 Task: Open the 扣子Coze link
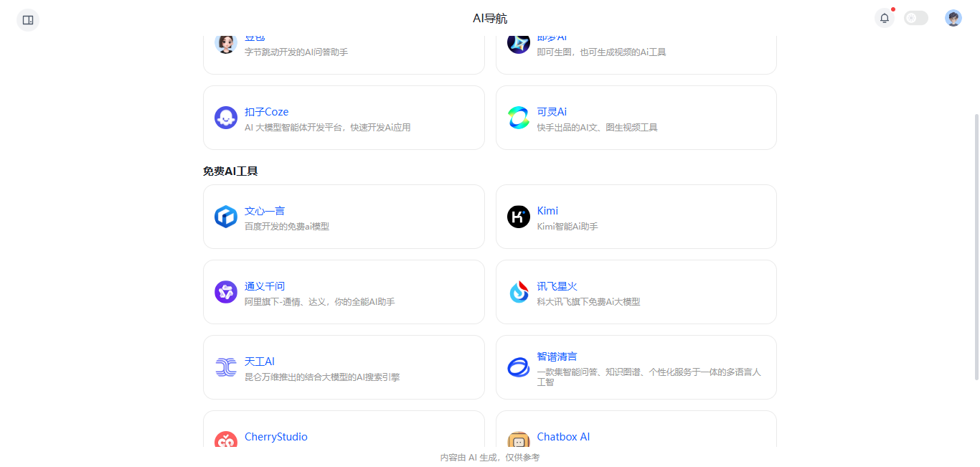[x=267, y=112]
